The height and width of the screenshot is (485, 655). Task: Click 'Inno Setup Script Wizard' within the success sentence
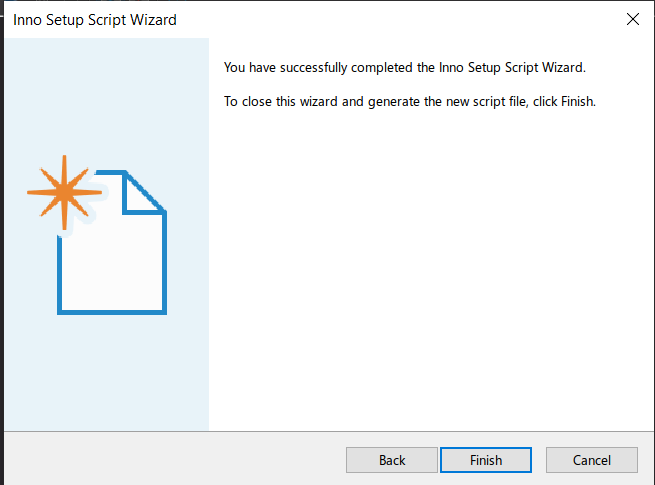(x=512, y=68)
